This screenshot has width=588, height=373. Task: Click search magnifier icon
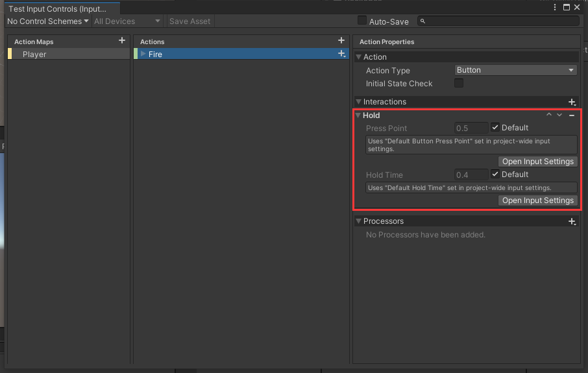click(423, 21)
